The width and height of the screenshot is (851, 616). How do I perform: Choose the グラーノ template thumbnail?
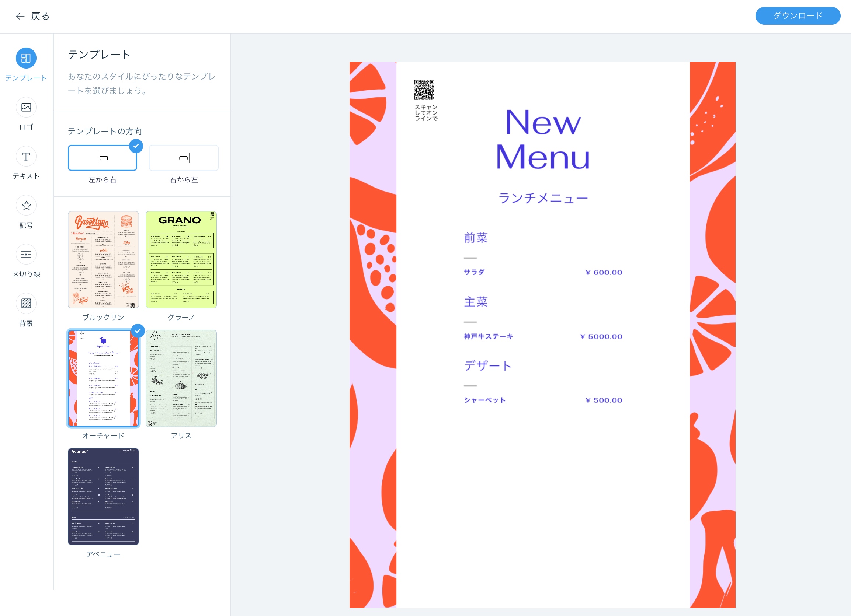tap(181, 259)
